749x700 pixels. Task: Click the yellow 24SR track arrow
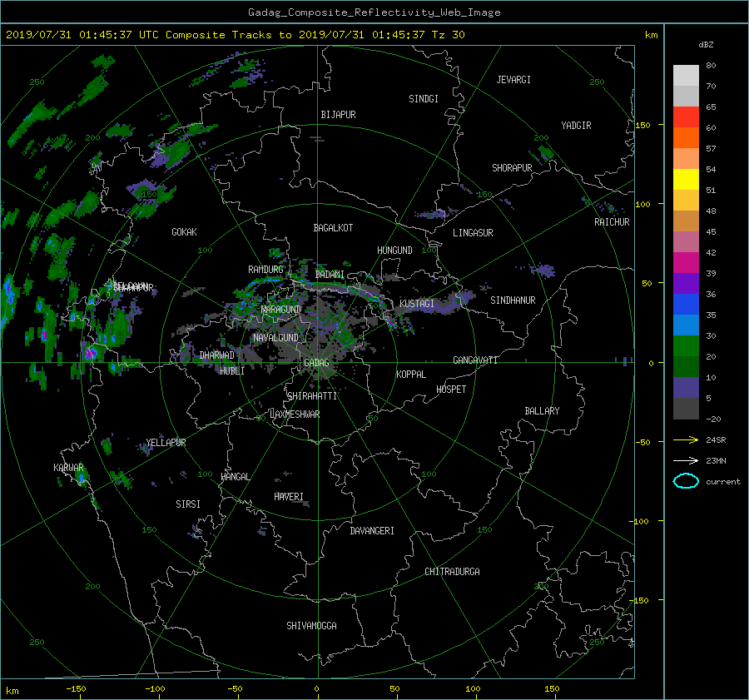pyautogui.click(x=686, y=439)
